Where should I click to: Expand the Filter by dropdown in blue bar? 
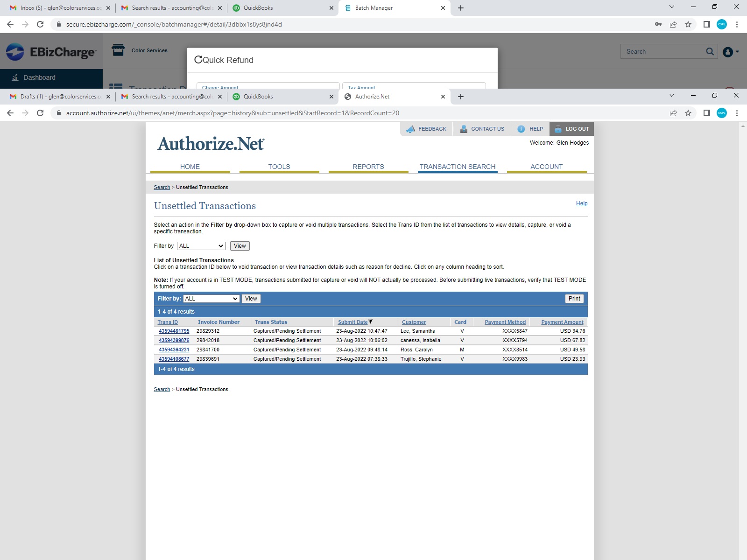click(211, 299)
